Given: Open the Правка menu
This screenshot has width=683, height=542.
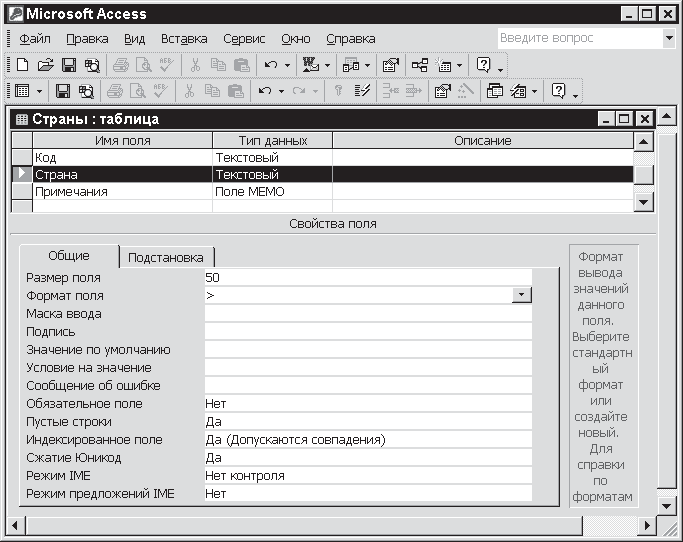Looking at the screenshot, I should click(87, 39).
